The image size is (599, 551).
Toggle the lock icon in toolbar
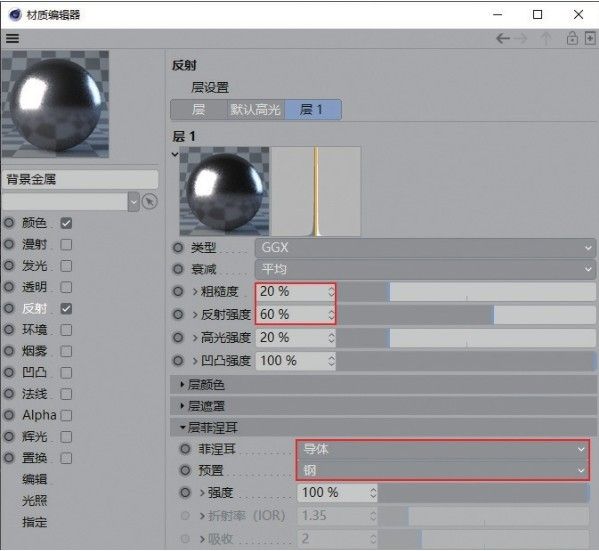[x=572, y=39]
